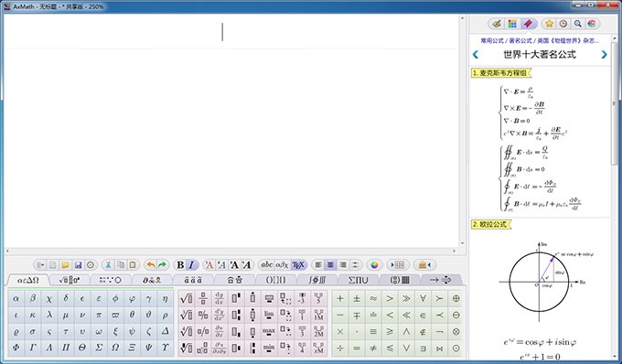Search formulas with magnifier icon

click(577, 24)
